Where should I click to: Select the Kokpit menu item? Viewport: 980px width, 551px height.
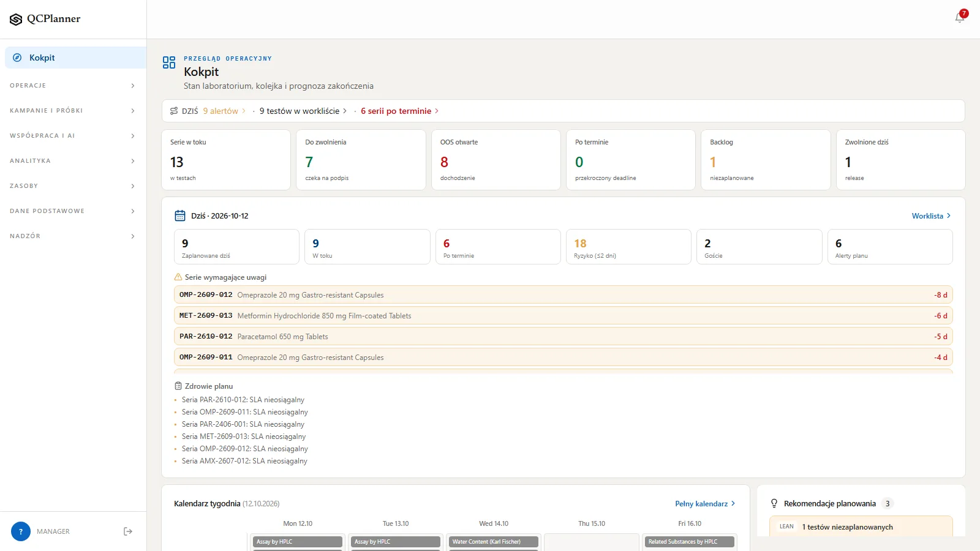(x=75, y=58)
